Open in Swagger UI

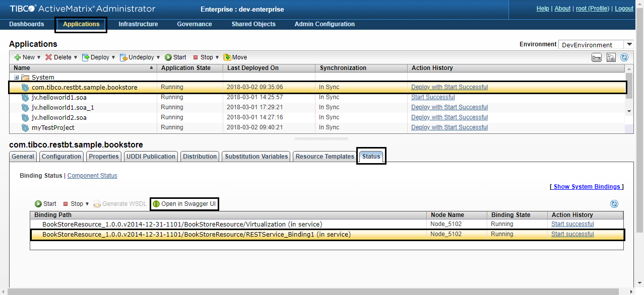pos(184,204)
